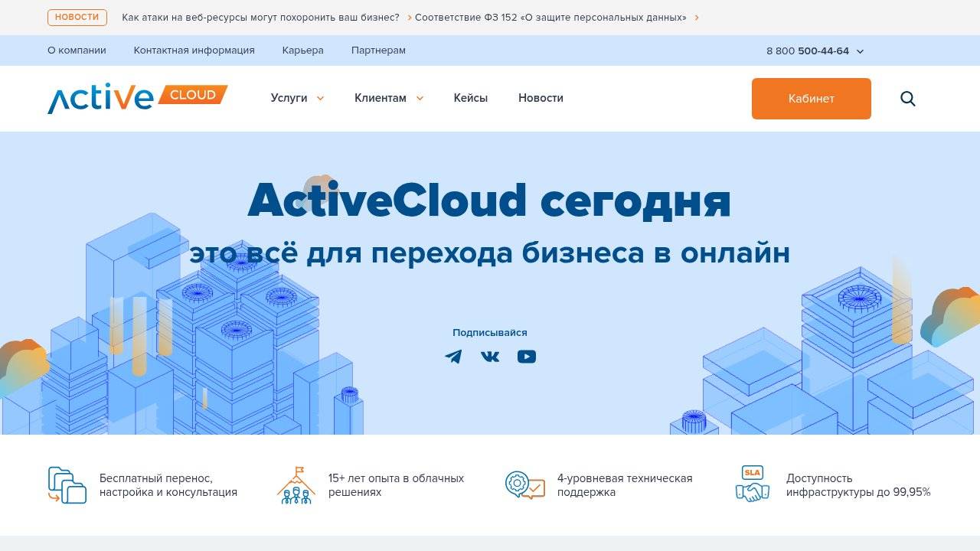Expand the Клиентам menu chevron
This screenshot has width=980, height=551.
420,98
